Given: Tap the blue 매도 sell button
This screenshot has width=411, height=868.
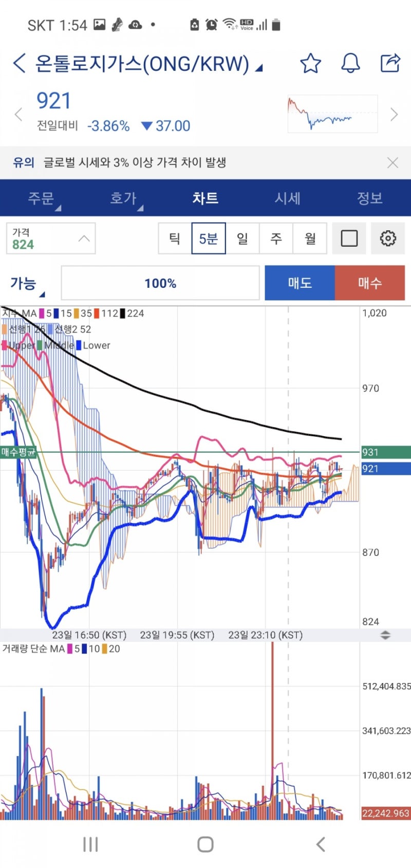Looking at the screenshot, I should click(300, 283).
